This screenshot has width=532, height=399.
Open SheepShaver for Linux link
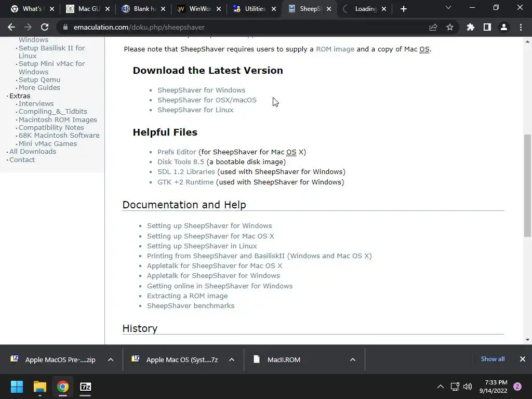195,110
